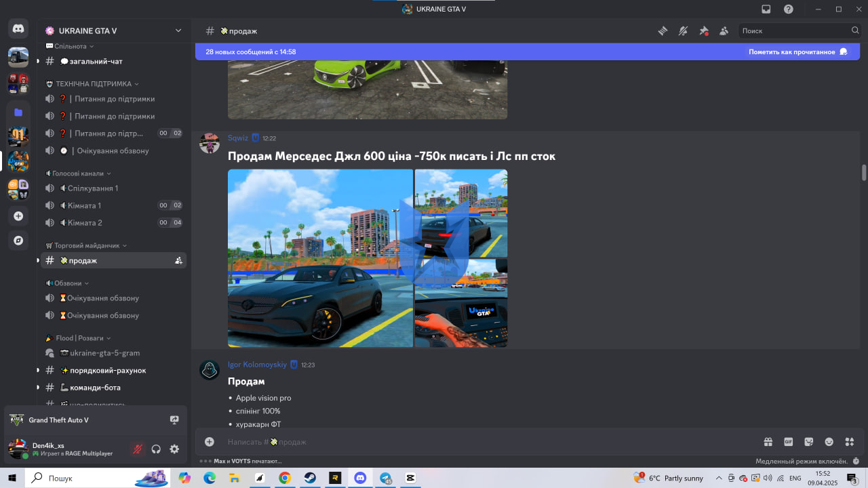
Task: Open the large Mercedes front photo
Action: (x=320, y=258)
